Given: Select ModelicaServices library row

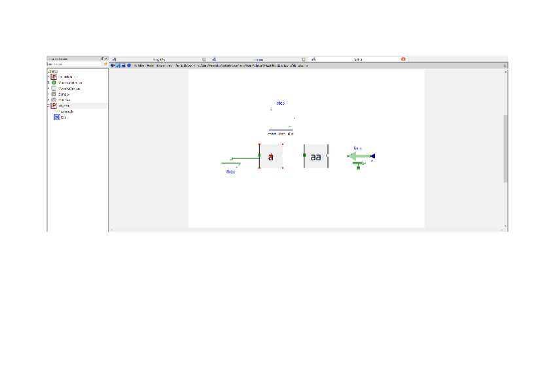Looking at the screenshot, I should [77, 88].
